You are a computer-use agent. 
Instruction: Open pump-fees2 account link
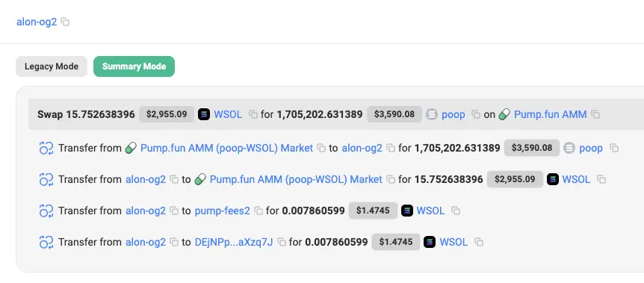(222, 211)
